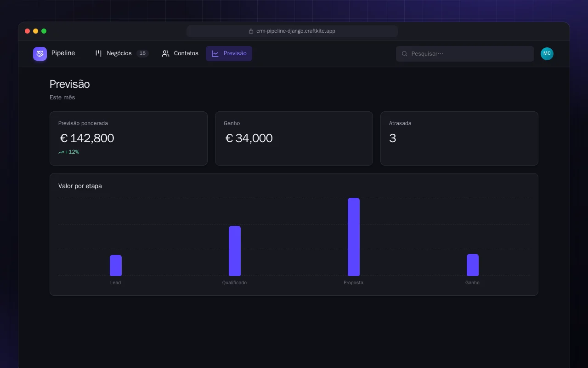Click the browser URL address bar
Viewport: 588px width, 368px height.
292,31
